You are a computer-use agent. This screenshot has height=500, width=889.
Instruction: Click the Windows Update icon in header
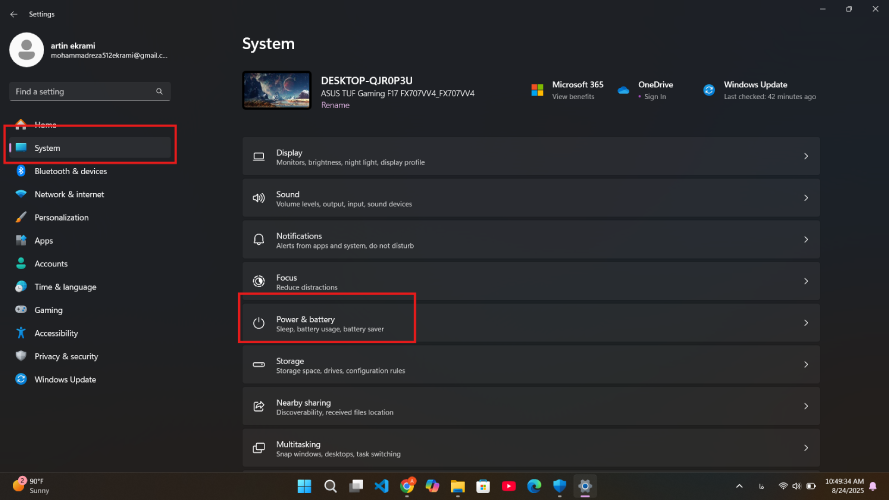[708, 90]
